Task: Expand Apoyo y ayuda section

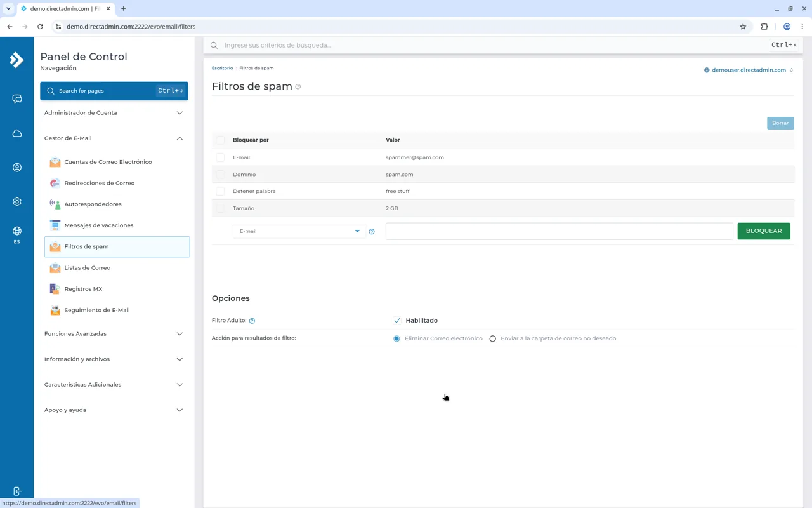Action: 114,410
